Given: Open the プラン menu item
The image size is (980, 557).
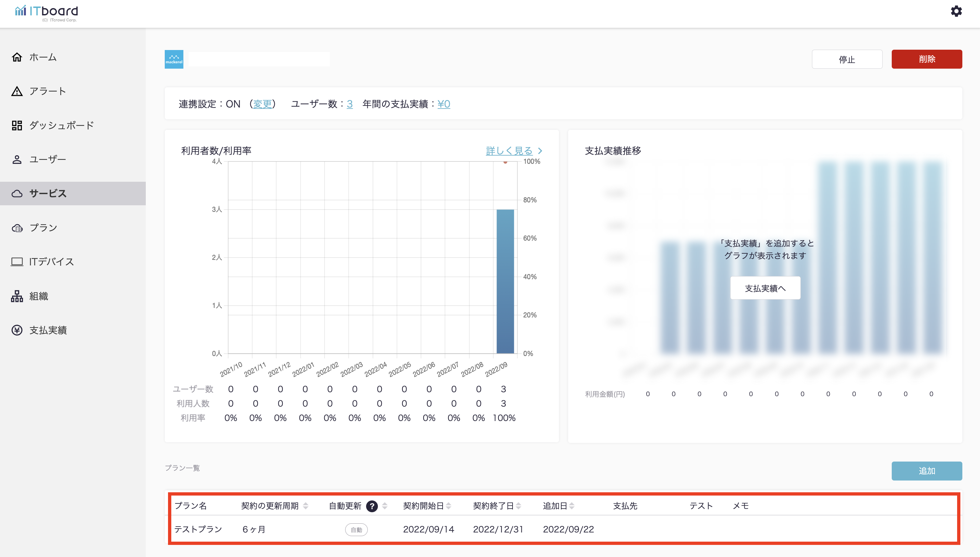Looking at the screenshot, I should [x=43, y=228].
